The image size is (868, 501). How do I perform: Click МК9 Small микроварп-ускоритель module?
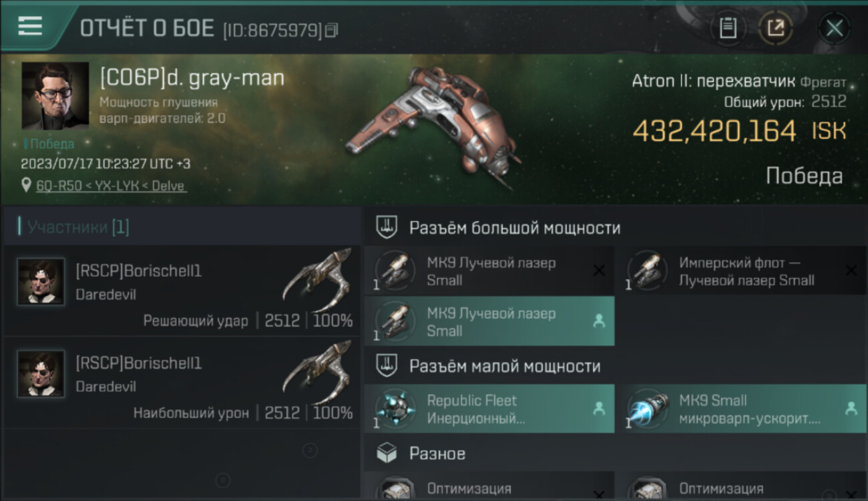(740, 408)
